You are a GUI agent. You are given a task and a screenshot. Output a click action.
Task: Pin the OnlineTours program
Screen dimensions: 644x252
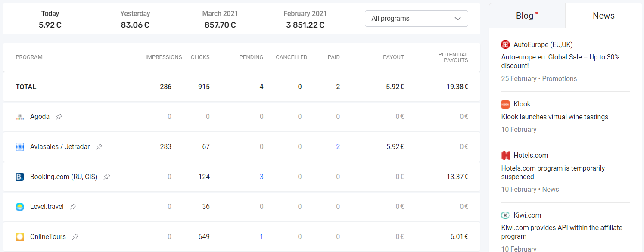pos(75,236)
